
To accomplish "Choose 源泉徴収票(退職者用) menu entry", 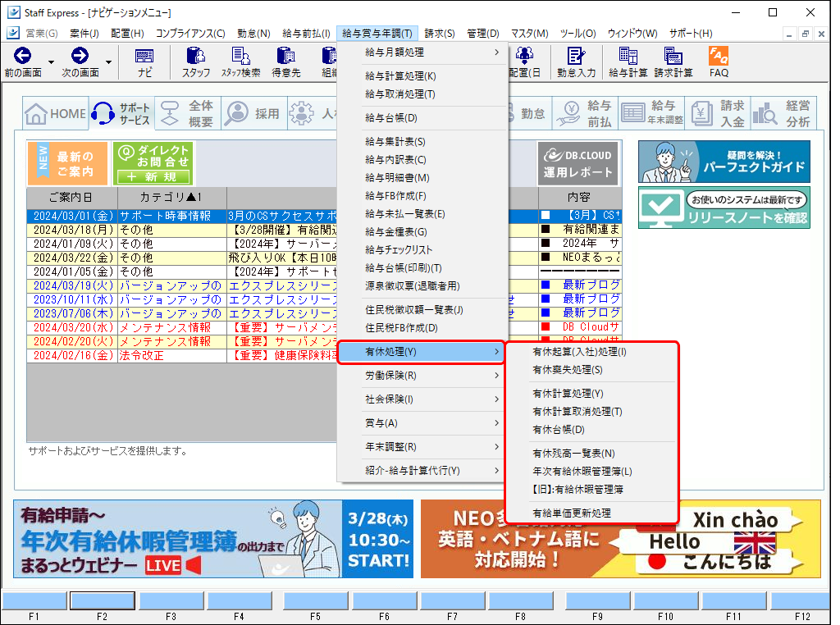I will [x=422, y=286].
